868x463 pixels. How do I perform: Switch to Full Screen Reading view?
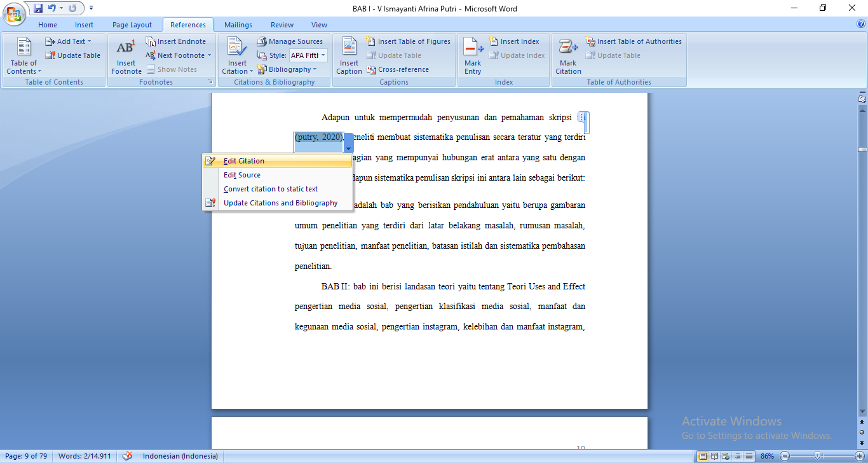(715, 456)
